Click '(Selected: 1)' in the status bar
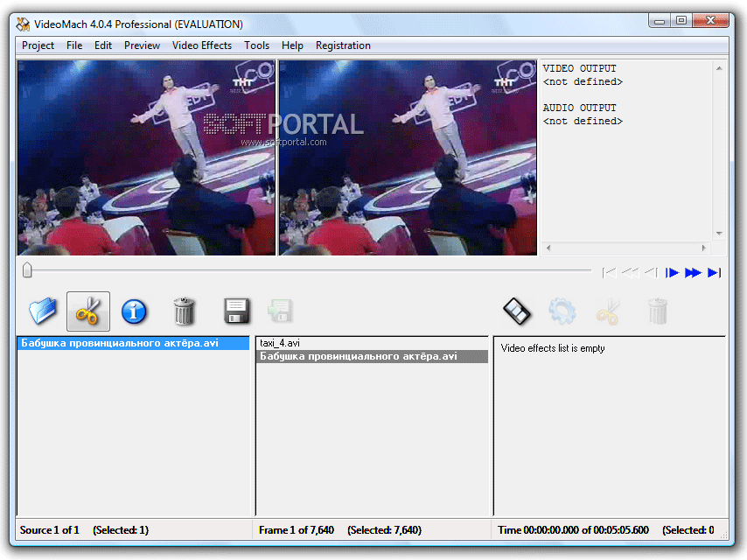The width and height of the screenshot is (747, 560). (121, 530)
